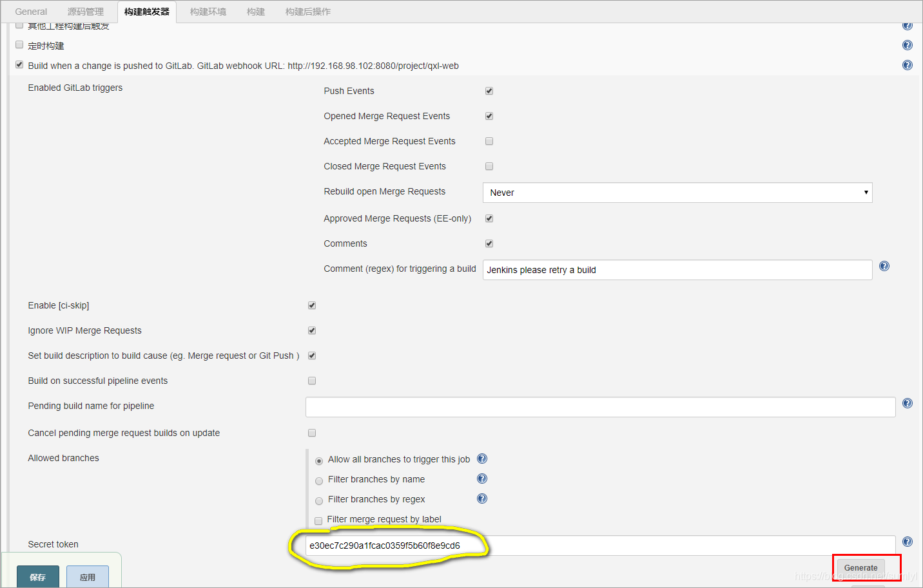Enable Cancel pending merge request builds on update
923x588 pixels.
[x=312, y=433]
